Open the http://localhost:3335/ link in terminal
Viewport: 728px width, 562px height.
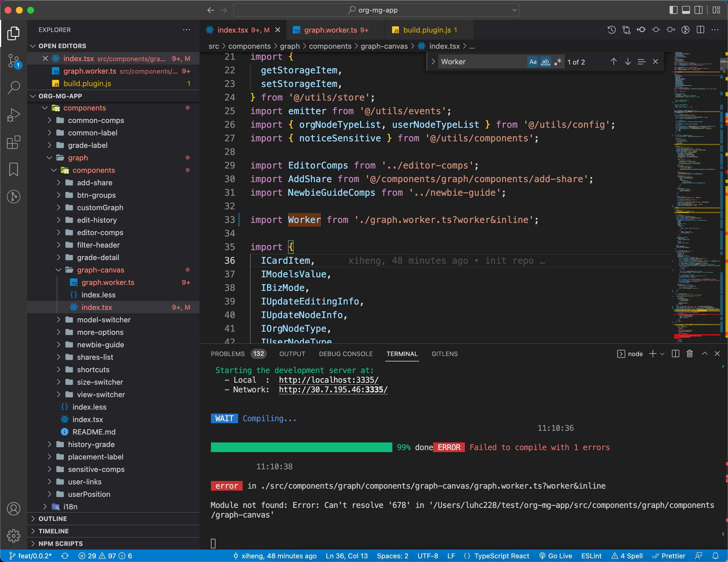(x=329, y=380)
